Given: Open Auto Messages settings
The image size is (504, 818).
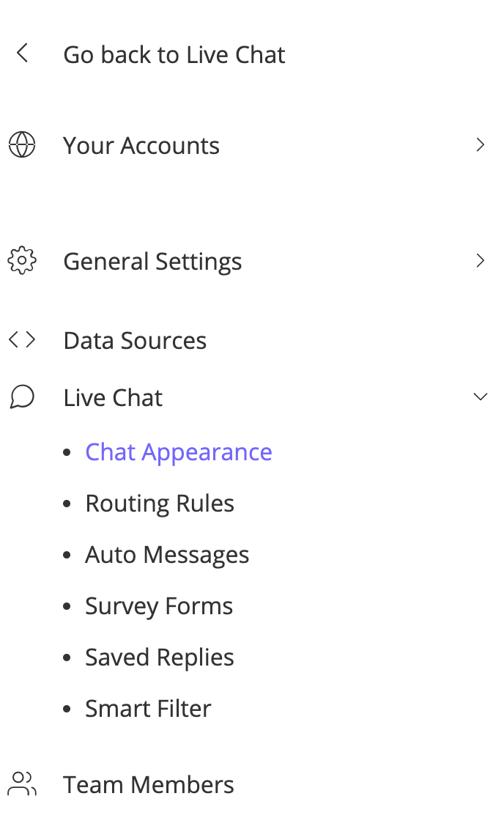Looking at the screenshot, I should click(x=167, y=555).
